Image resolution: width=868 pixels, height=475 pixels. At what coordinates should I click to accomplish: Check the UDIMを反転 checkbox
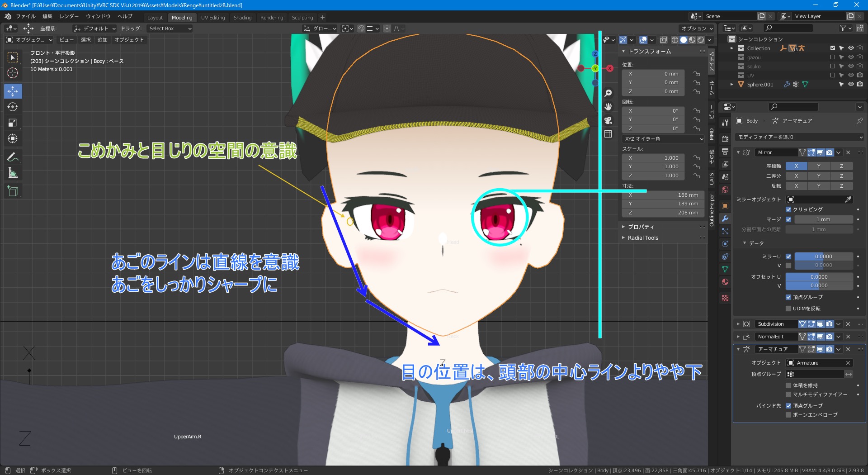pyautogui.click(x=788, y=309)
